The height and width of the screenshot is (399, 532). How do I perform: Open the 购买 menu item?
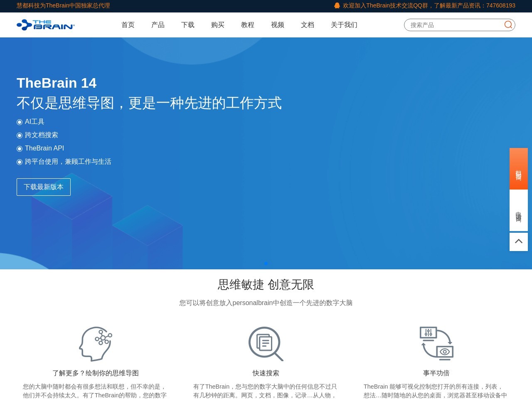tap(218, 25)
